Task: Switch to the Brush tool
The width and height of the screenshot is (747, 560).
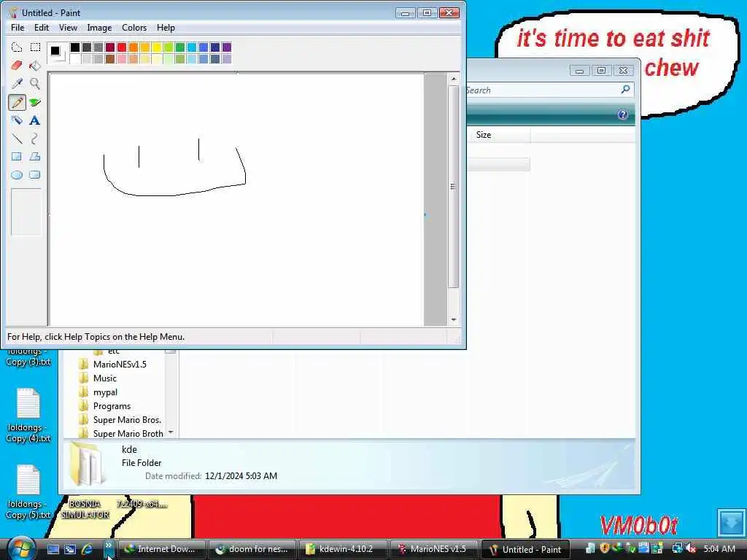Action: pyautogui.click(x=35, y=102)
